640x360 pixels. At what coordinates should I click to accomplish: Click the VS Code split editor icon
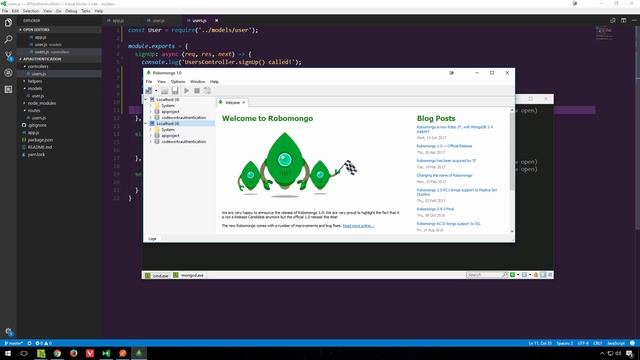(x=623, y=20)
